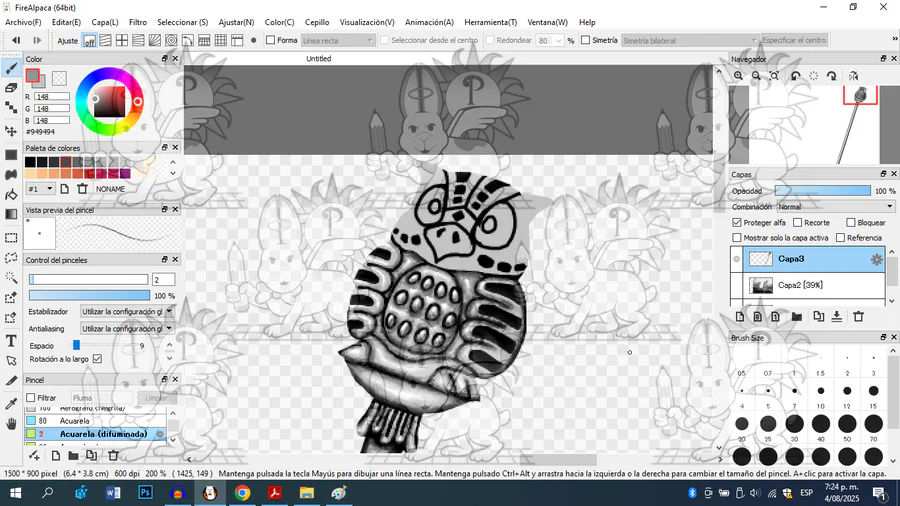This screenshot has height=506, width=900.
Task: Turn snap off with the off button
Action: pyautogui.click(x=90, y=41)
